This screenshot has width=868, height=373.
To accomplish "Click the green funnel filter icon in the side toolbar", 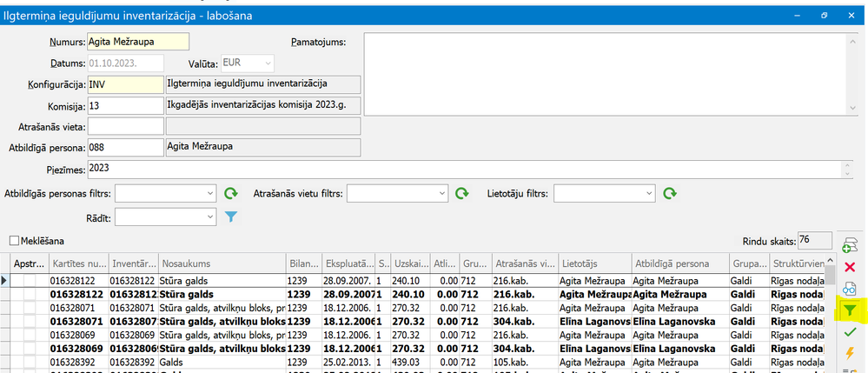I will pyautogui.click(x=850, y=312).
